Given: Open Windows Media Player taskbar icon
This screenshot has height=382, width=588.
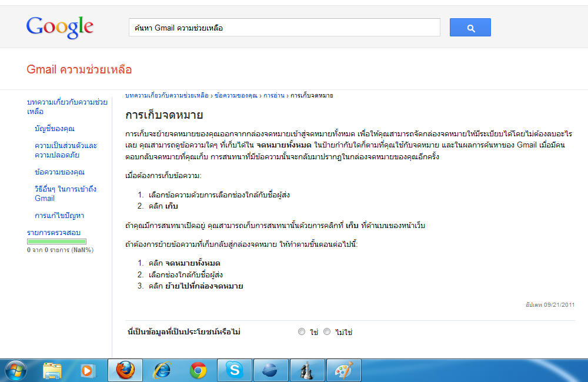Looking at the screenshot, I should pyautogui.click(x=88, y=371).
